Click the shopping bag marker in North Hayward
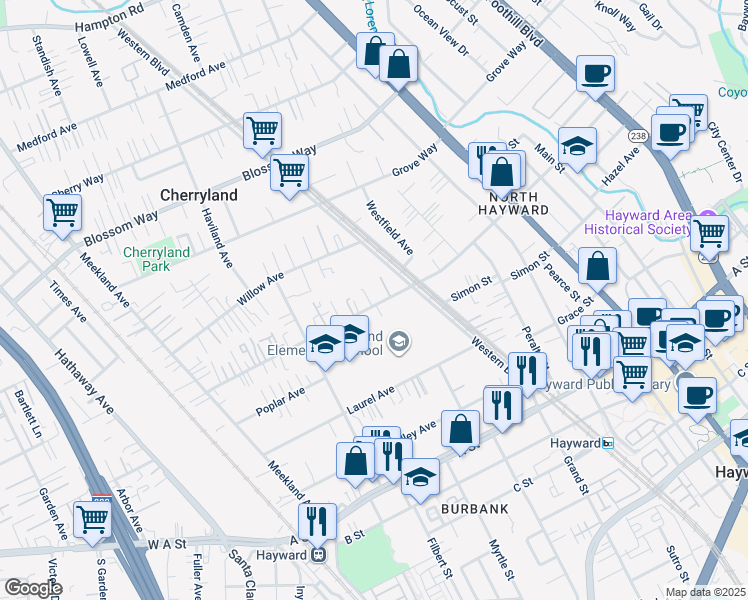This screenshot has width=748, height=600. point(502,171)
